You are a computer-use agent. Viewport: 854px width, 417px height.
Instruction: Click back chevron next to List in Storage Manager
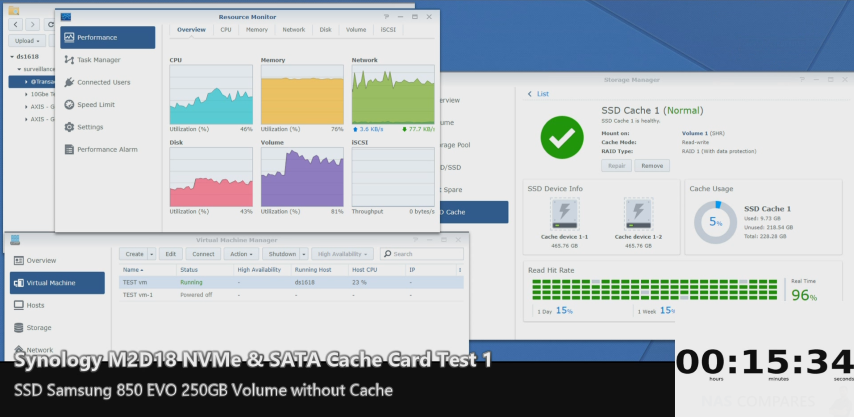[529, 94]
